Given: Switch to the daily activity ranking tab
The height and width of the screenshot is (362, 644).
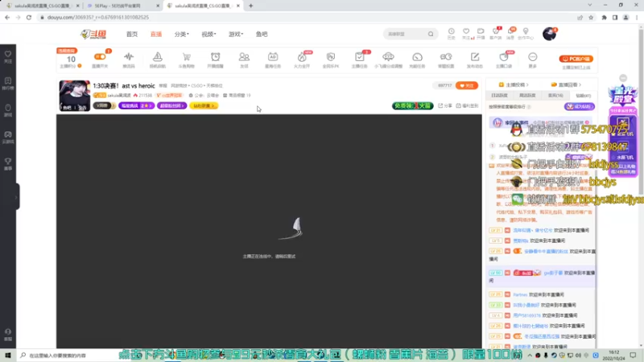Looking at the screenshot, I should (499, 95).
